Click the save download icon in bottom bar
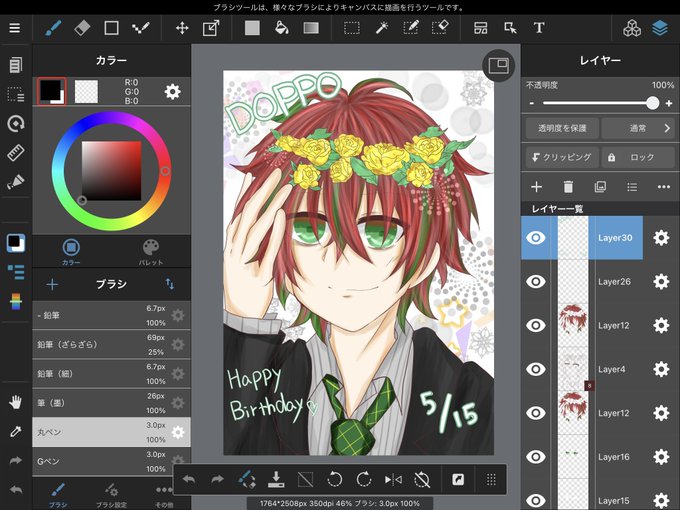This screenshot has height=510, width=680. [x=276, y=479]
